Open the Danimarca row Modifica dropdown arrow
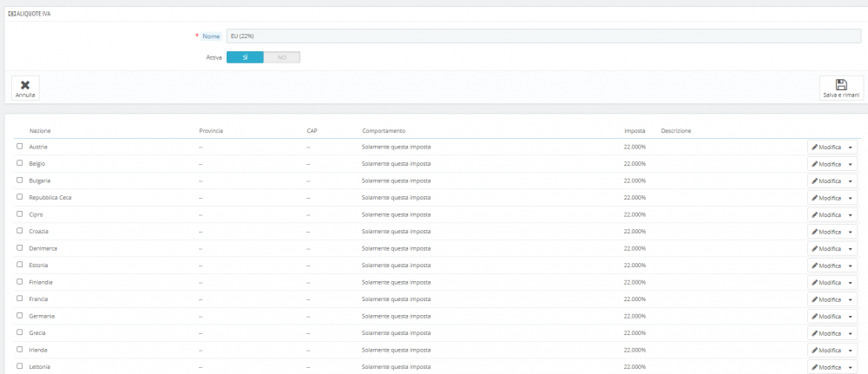 click(851, 249)
